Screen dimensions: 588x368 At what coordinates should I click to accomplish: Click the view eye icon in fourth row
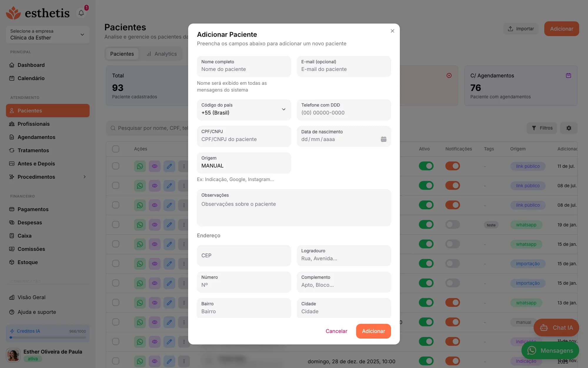[155, 225]
